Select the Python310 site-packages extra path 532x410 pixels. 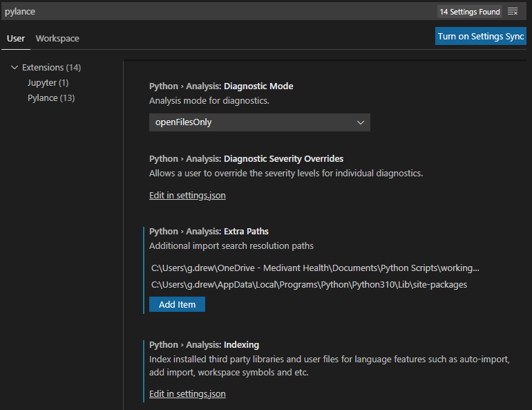(x=309, y=284)
